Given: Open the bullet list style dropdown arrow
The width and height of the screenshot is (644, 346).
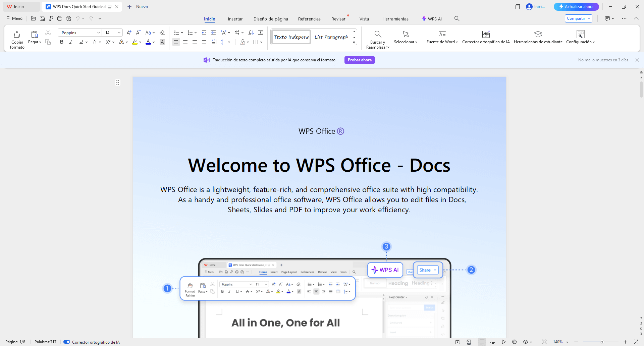Looking at the screenshot, I should (182, 33).
